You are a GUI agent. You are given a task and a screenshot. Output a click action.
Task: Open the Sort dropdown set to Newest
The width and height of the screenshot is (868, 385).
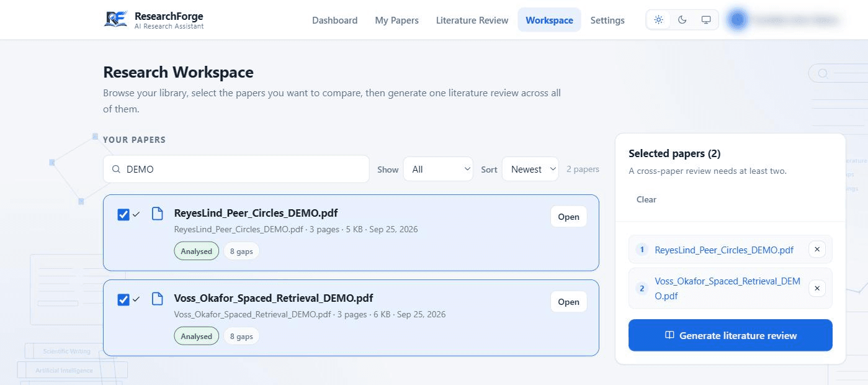pyautogui.click(x=530, y=169)
